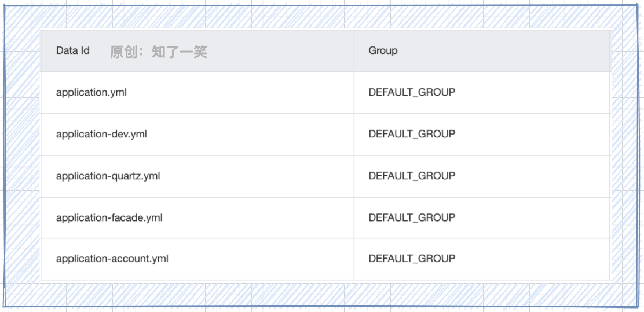The height and width of the screenshot is (312, 644).
Task: Click DEFAULT_GROUP in the application-dev.yml row
Action: [x=412, y=134]
